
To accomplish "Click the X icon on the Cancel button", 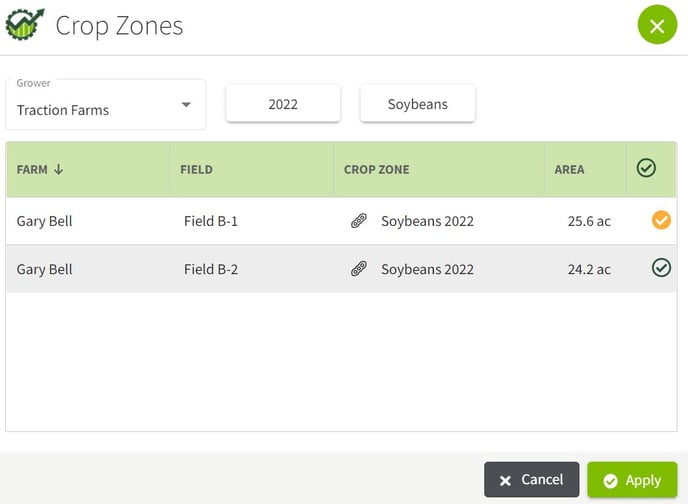I will click(505, 481).
